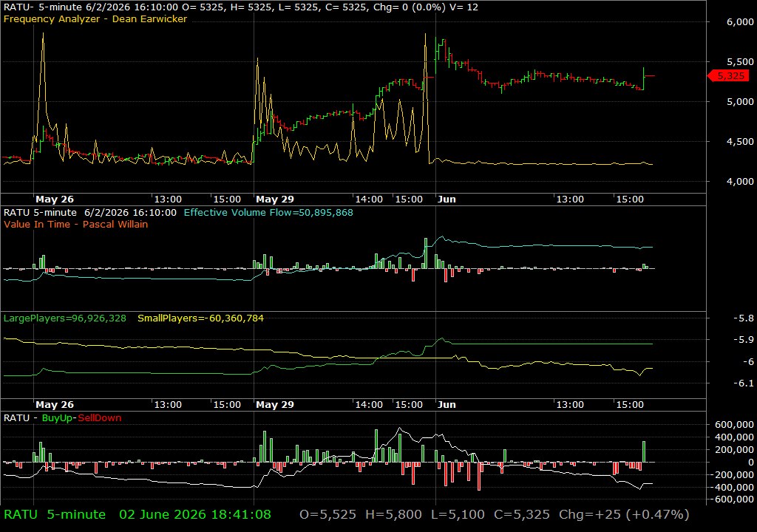The width and height of the screenshot is (757, 532).
Task: Click the H=5,800 status bar value
Action: pyautogui.click(x=393, y=514)
